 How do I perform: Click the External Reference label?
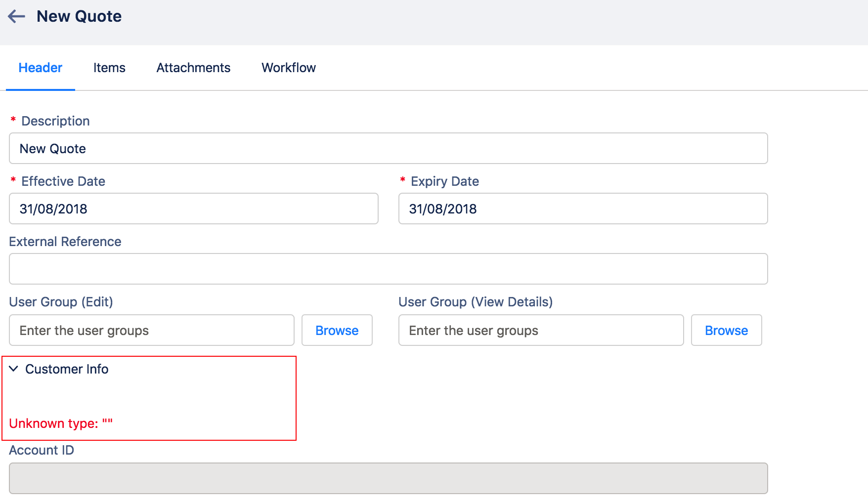(x=65, y=242)
